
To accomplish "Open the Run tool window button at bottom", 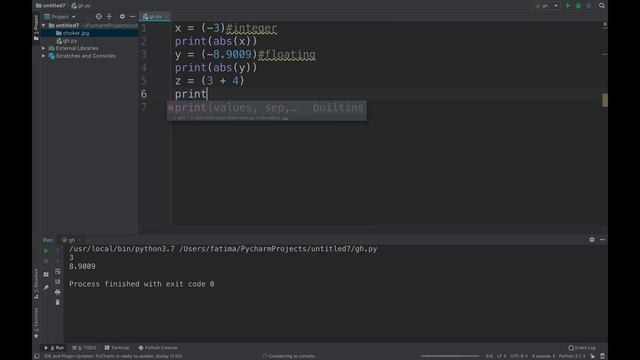I will [x=54, y=348].
